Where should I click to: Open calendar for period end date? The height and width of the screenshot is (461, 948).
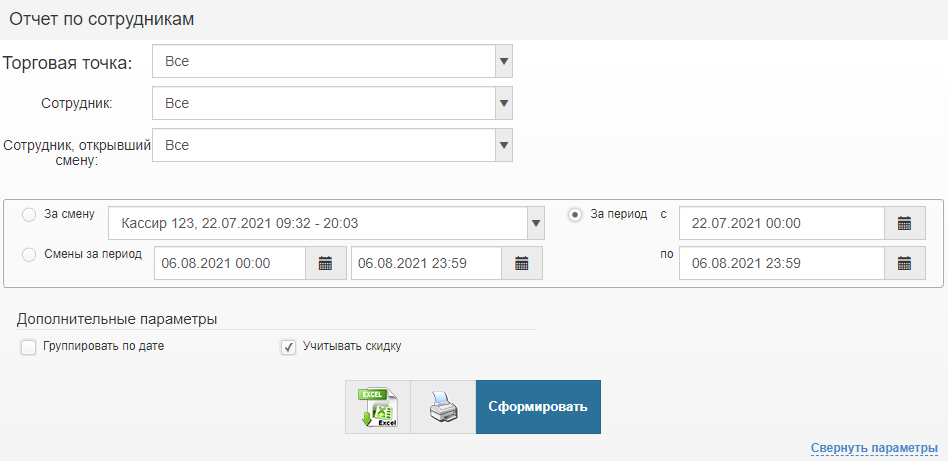click(x=904, y=263)
